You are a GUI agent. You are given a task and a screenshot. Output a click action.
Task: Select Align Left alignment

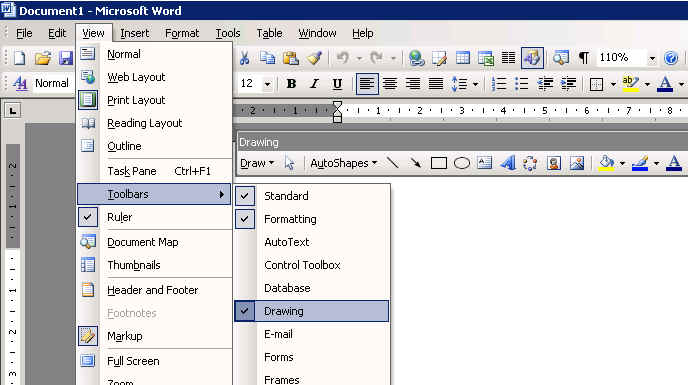pyautogui.click(x=367, y=83)
